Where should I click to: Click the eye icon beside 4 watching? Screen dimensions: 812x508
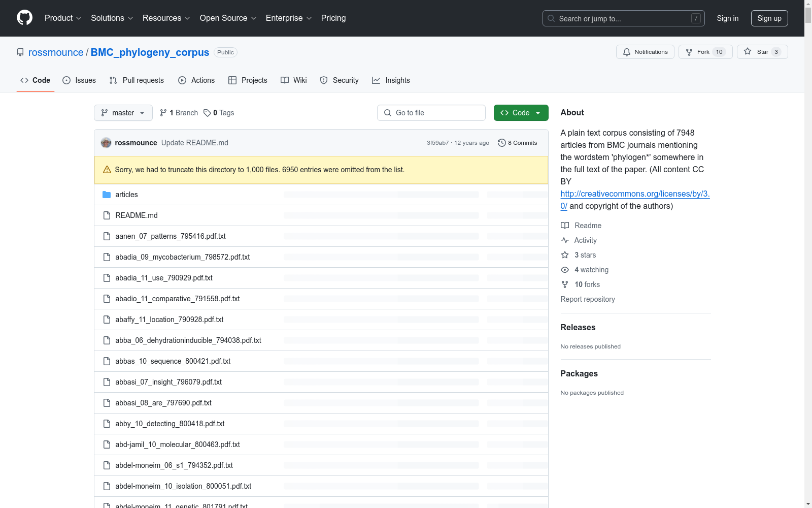point(565,270)
